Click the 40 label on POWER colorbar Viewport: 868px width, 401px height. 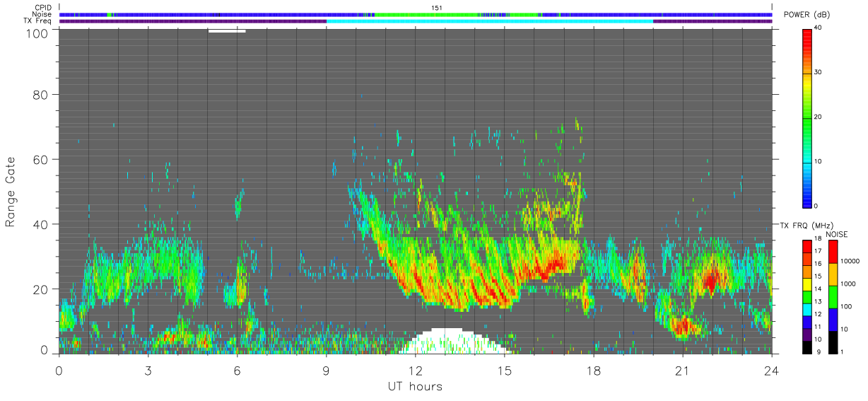coord(818,28)
